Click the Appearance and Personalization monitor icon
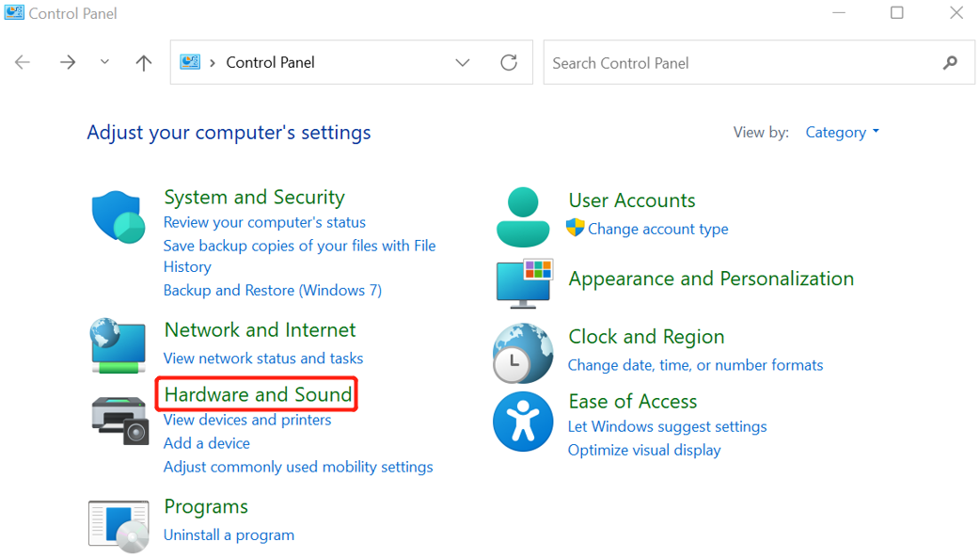980x558 pixels. coord(525,284)
